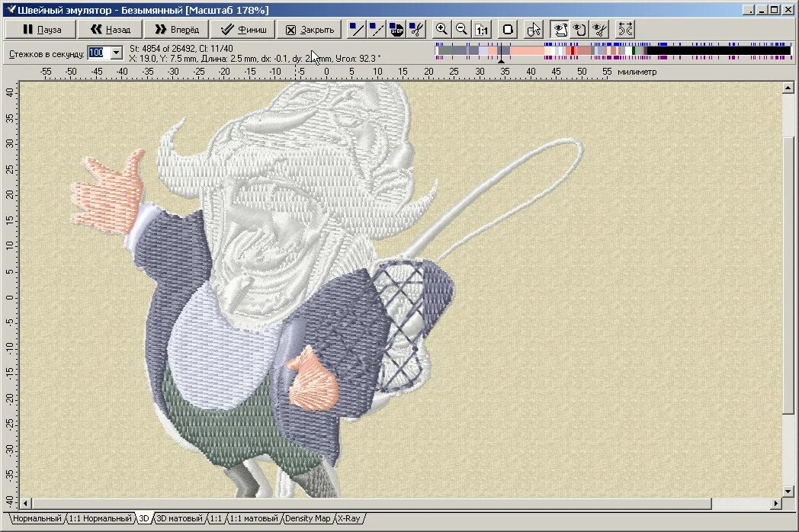Click the dark red segment in color timeline
Screen dimensions: 799x532
coord(573,51)
